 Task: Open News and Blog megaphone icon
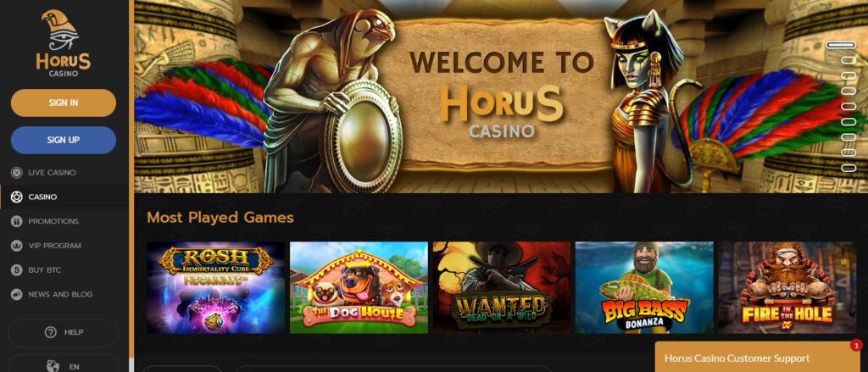point(17,295)
